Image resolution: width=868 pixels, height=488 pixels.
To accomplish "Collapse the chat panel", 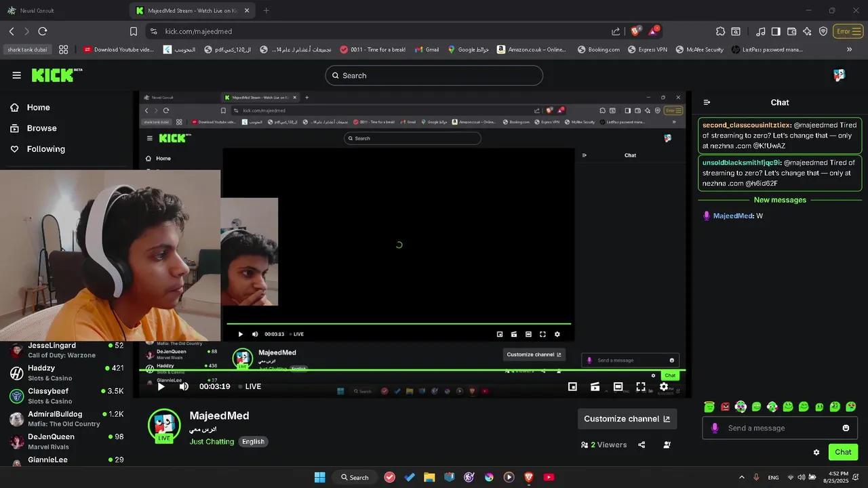I will pos(707,102).
